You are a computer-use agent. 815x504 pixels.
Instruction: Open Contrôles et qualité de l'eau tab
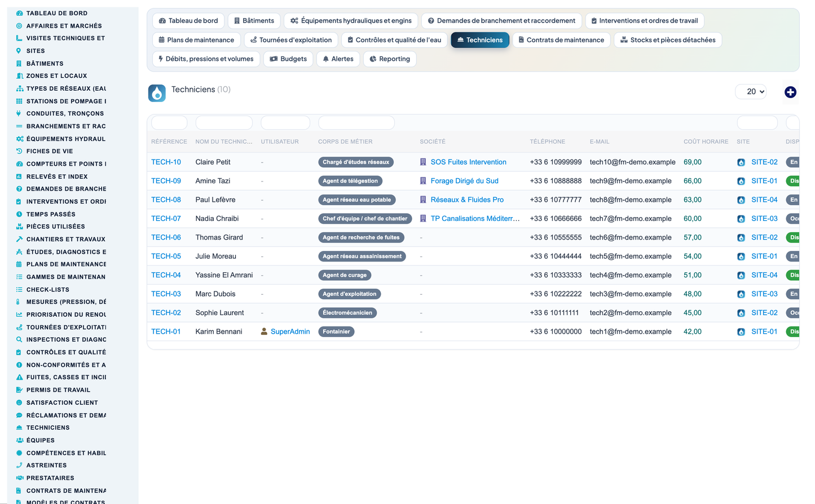click(394, 40)
